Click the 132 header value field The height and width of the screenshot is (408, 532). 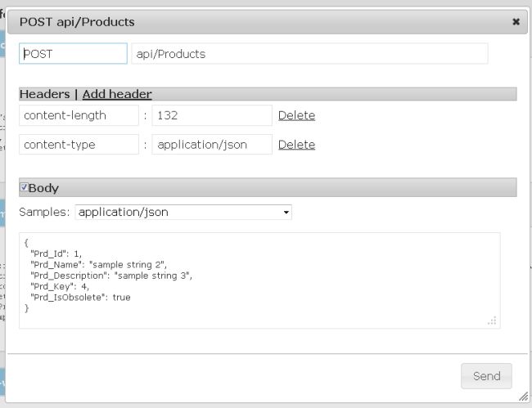click(x=212, y=115)
